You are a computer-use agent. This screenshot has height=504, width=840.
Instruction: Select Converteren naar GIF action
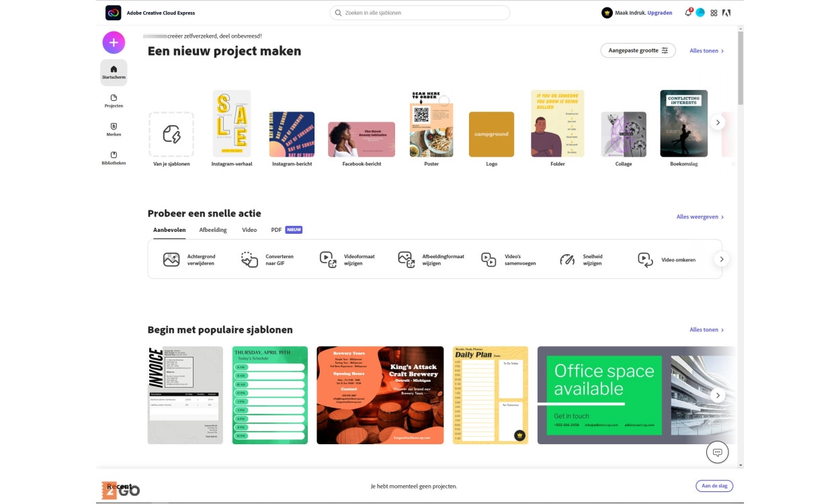click(x=269, y=259)
